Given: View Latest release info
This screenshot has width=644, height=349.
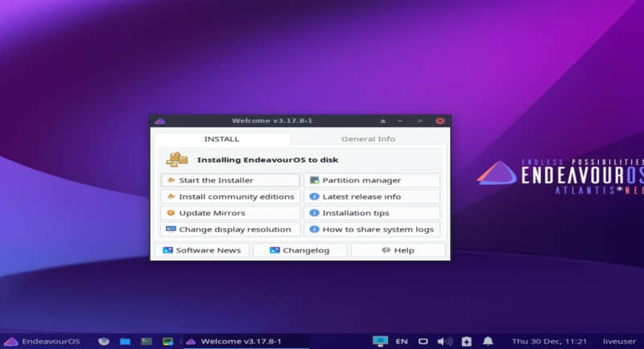Looking at the screenshot, I should [x=372, y=196].
